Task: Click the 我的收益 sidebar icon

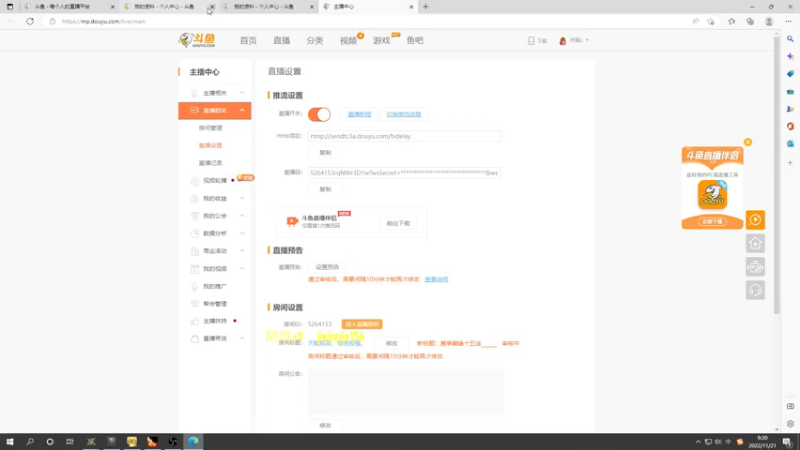Action: click(194, 198)
